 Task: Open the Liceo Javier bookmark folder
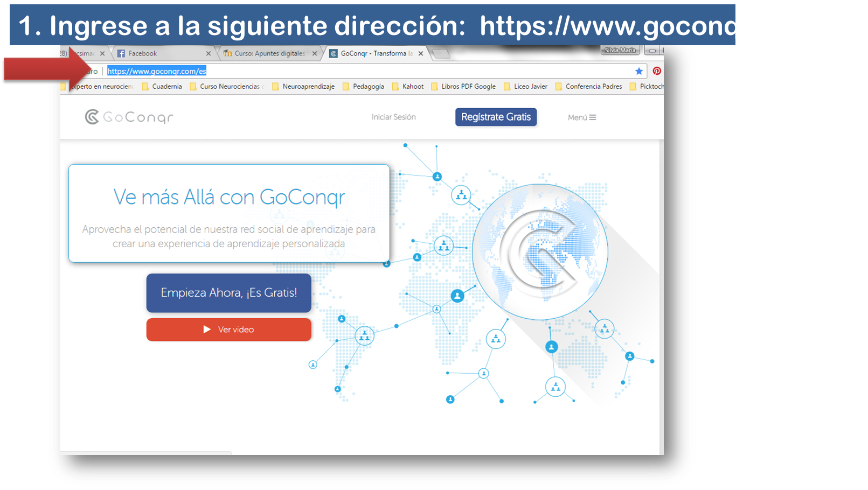(525, 86)
